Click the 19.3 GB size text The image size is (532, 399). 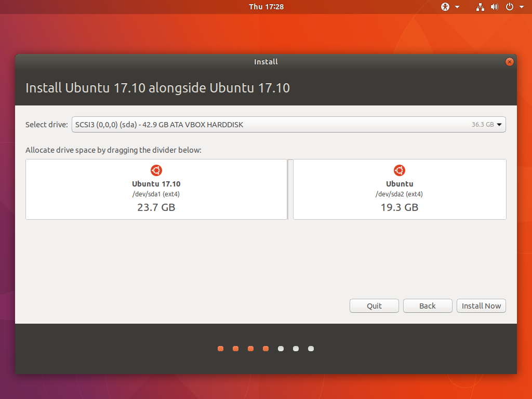[x=400, y=207]
